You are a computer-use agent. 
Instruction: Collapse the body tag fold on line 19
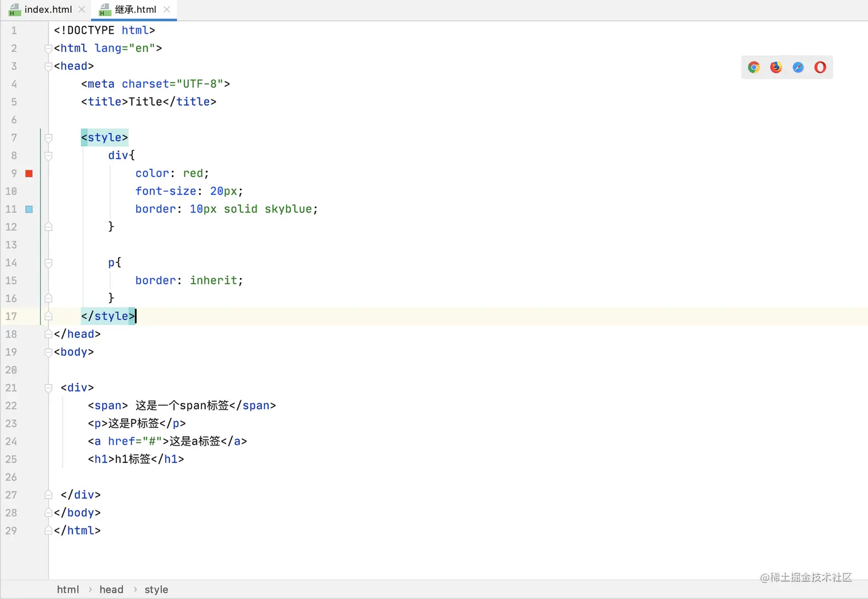pyautogui.click(x=48, y=352)
